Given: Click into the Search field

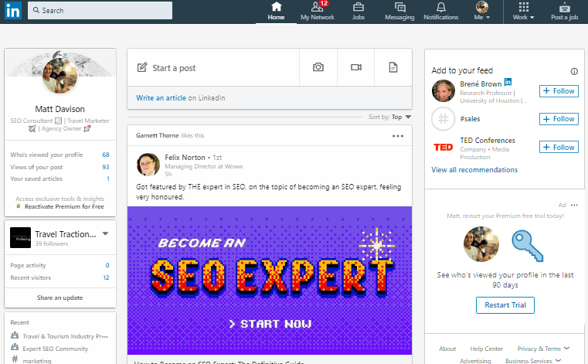Looking at the screenshot, I should pos(100,11).
